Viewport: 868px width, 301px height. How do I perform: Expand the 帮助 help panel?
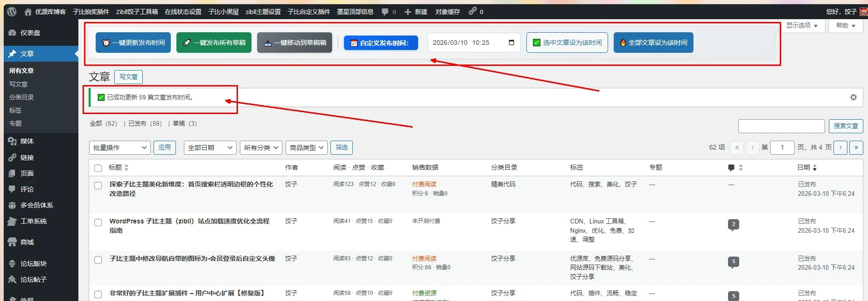coord(846,26)
